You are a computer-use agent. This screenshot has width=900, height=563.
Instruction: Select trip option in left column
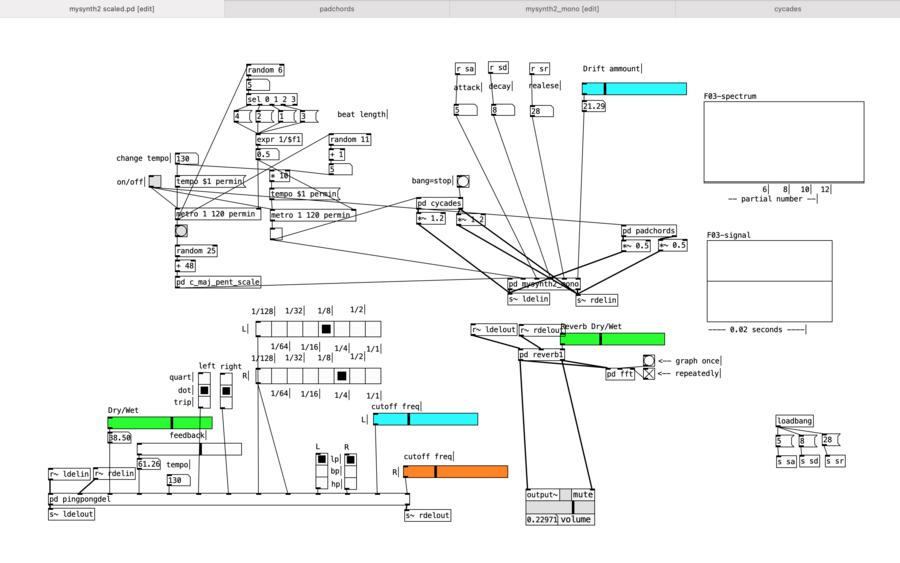click(x=204, y=402)
